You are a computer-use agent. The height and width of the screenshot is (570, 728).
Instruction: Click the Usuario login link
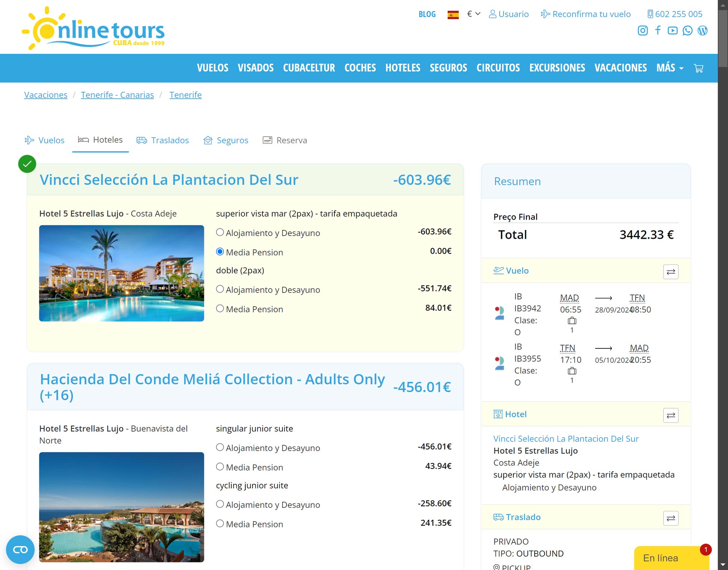[x=509, y=14]
